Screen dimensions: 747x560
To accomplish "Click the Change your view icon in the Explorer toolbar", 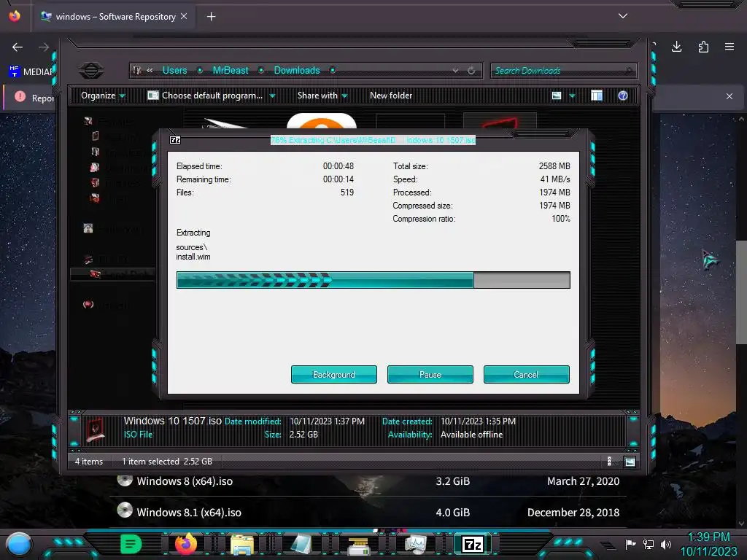I will click(557, 96).
